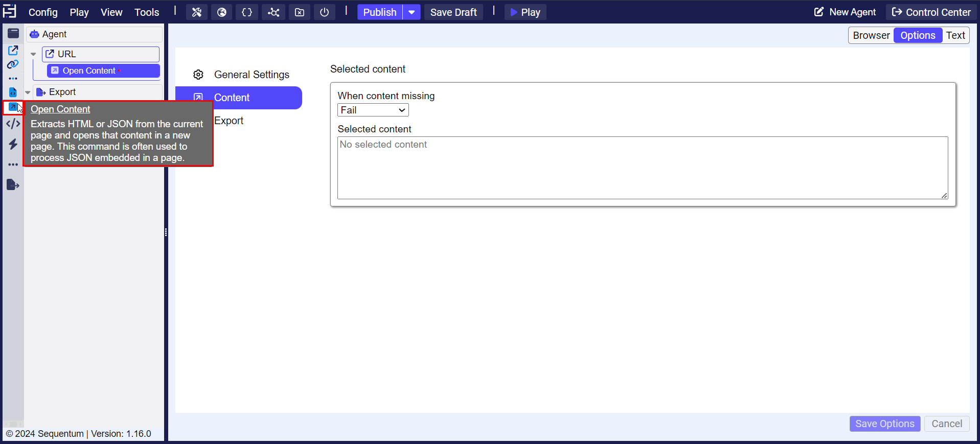This screenshot has height=444, width=980.
Task: Open the wrench and screwdriver tools icon
Action: 197,12
